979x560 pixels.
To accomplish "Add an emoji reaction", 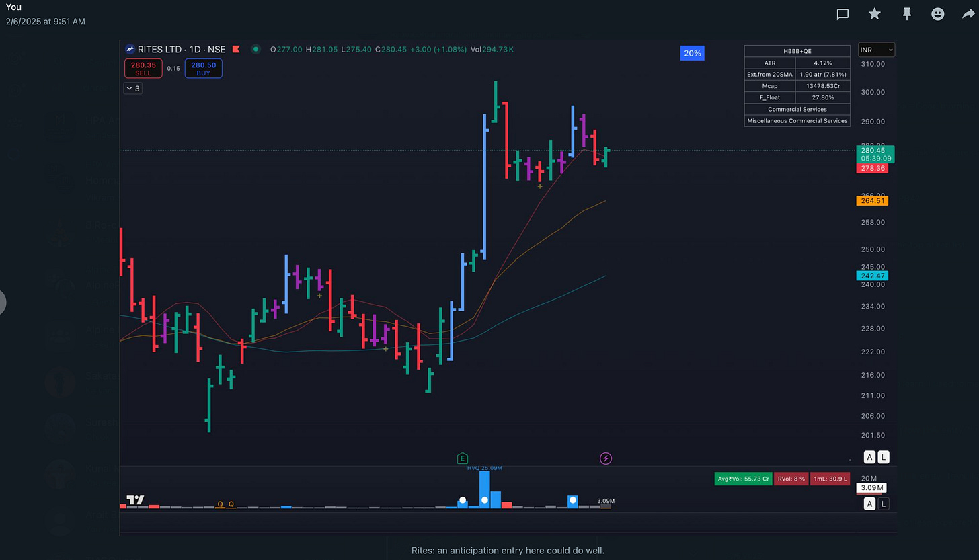I will pyautogui.click(x=937, y=13).
